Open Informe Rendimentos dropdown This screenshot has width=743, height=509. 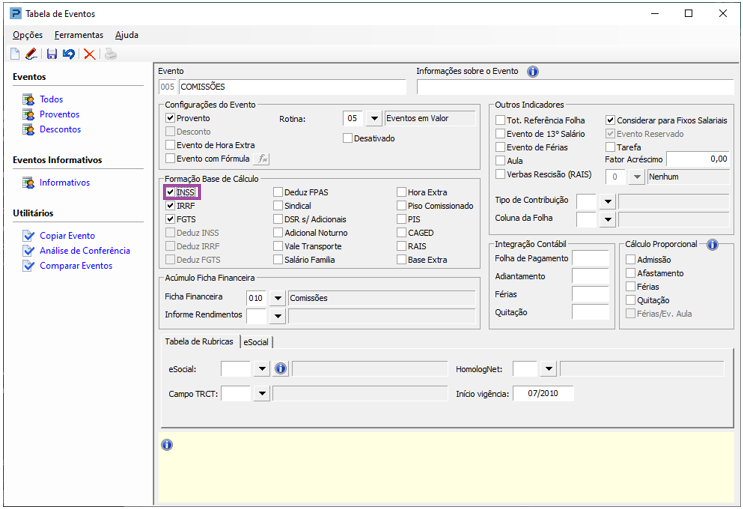[277, 316]
